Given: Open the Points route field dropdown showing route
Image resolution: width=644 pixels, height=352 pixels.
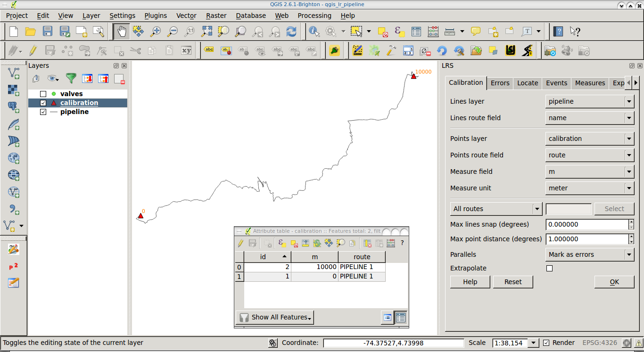Looking at the screenshot, I should tap(589, 155).
